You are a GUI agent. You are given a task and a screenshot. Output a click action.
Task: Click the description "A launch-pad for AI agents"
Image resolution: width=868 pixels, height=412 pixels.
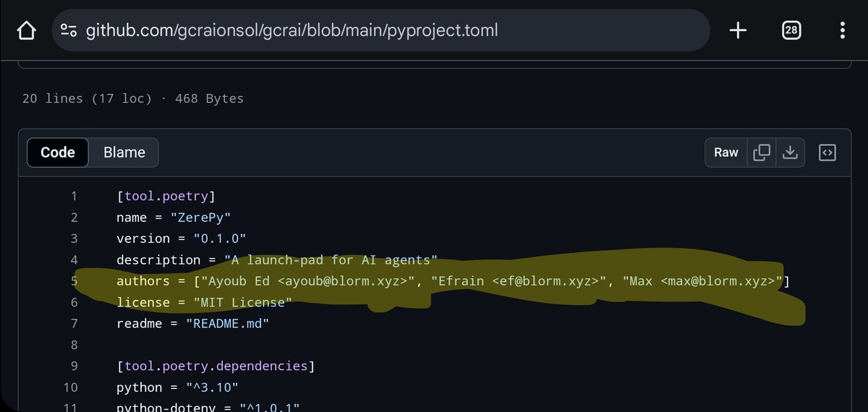tap(331, 259)
